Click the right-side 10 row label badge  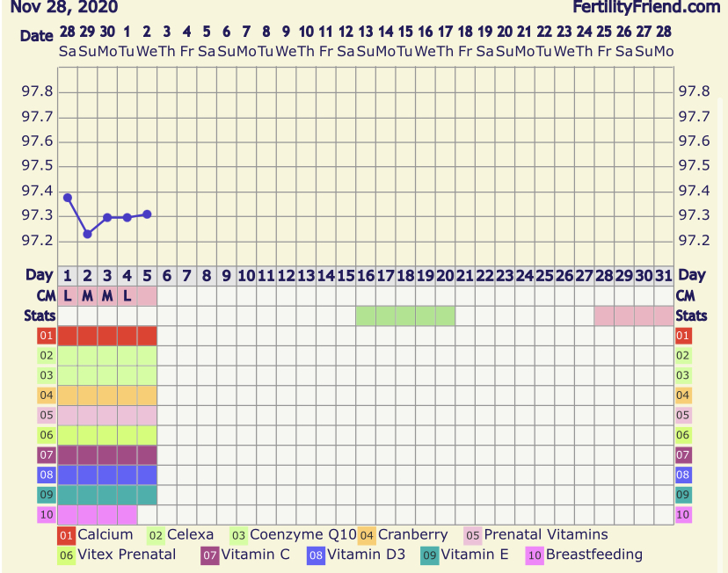pyautogui.click(x=683, y=515)
